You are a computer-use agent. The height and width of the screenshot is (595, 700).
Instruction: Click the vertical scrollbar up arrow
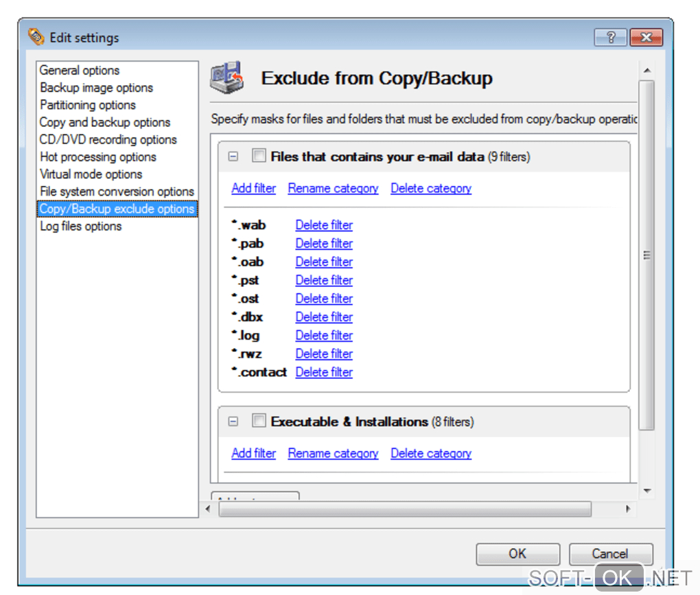click(x=647, y=71)
